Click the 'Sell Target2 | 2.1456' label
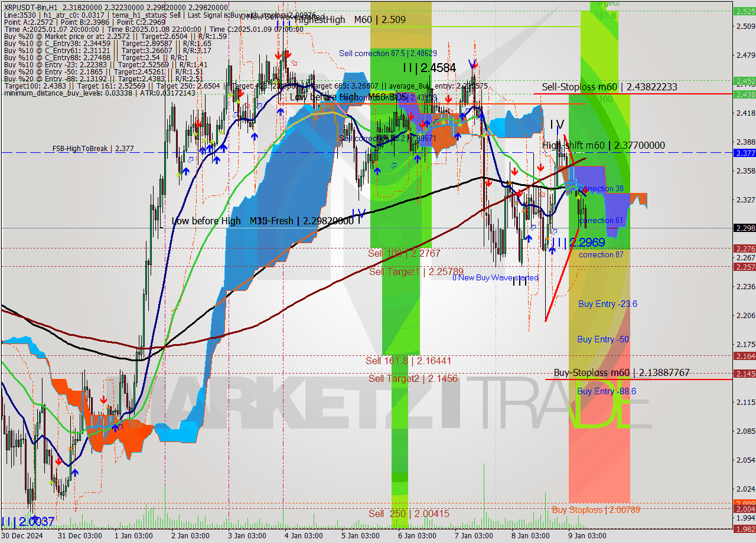 413,378
